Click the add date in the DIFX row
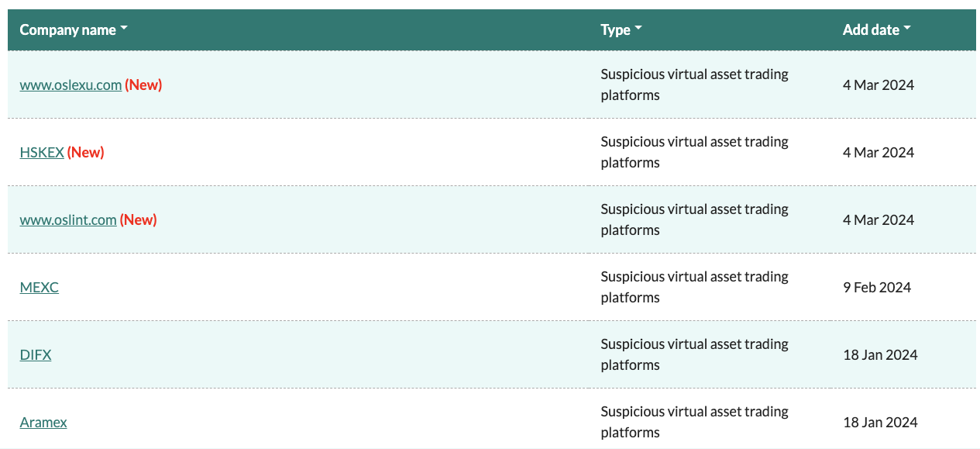This screenshot has width=980, height=449. tap(880, 355)
